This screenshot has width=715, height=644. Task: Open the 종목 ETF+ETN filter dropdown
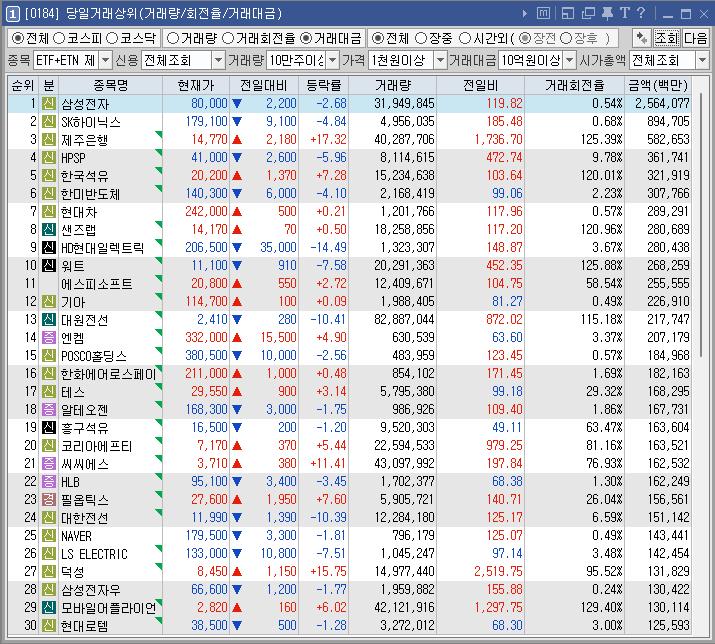click(105, 60)
